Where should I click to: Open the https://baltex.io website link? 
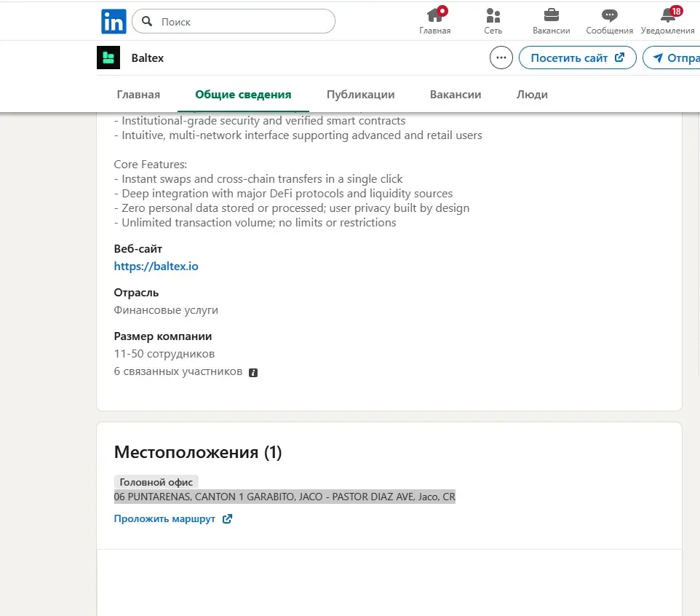(x=156, y=266)
